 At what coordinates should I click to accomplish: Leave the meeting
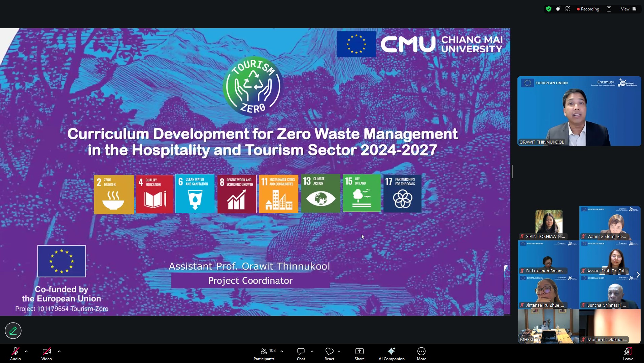pyautogui.click(x=628, y=354)
